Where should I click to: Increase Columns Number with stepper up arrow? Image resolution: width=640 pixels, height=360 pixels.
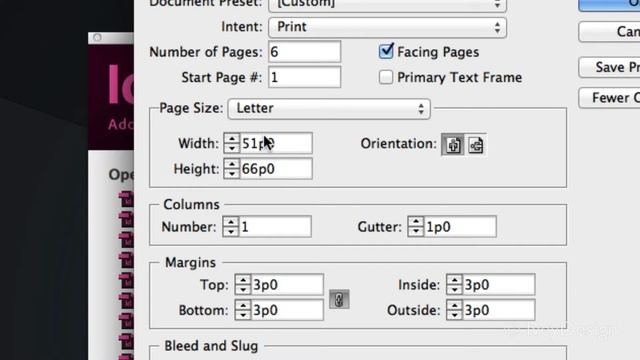coord(231,222)
